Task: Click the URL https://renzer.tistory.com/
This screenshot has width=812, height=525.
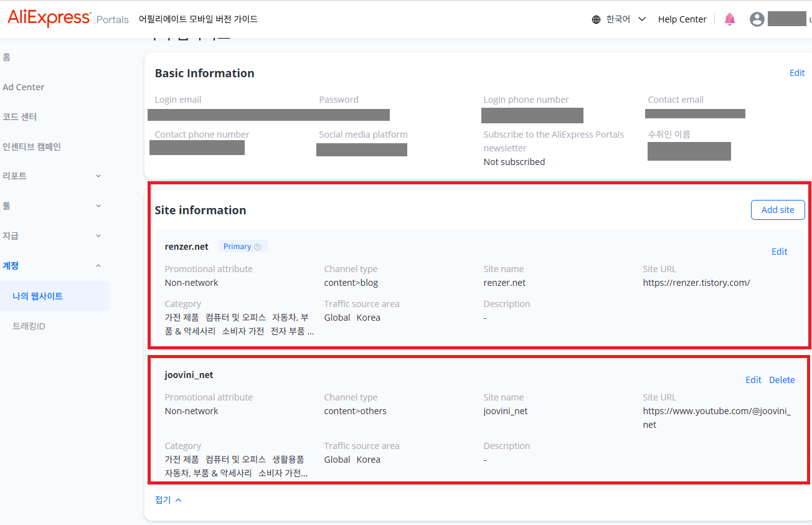Action: pos(696,283)
